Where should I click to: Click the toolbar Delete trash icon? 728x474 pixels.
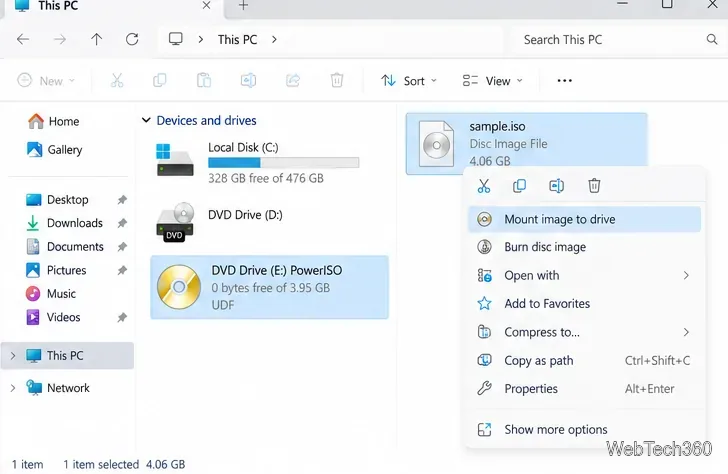point(337,80)
